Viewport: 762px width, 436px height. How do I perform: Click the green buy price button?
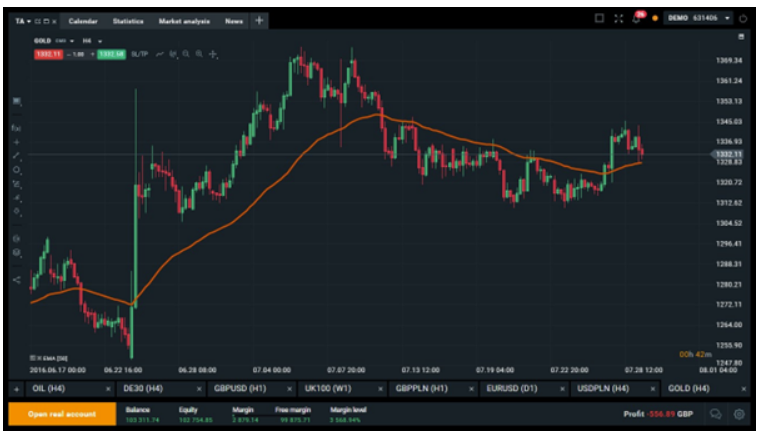111,54
